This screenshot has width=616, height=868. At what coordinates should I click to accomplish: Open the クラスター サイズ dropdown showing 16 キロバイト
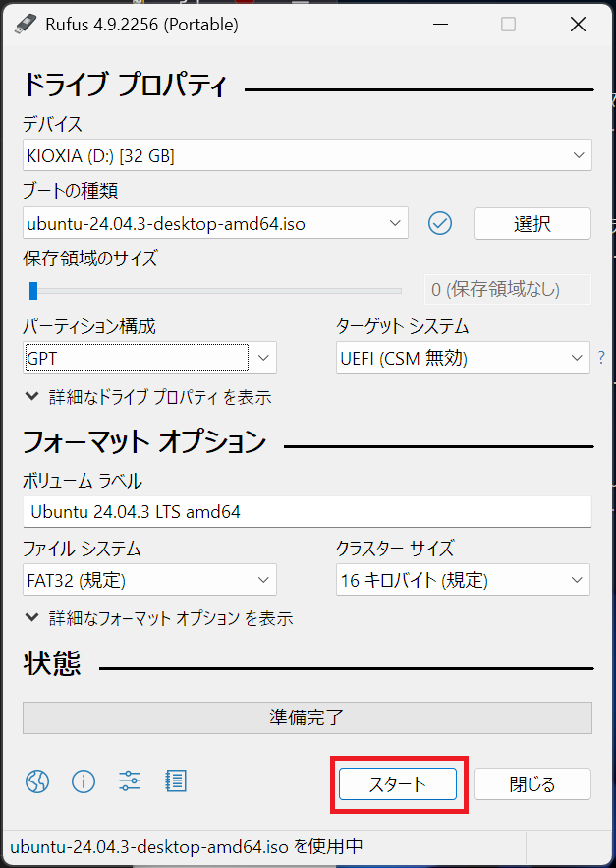click(463, 580)
